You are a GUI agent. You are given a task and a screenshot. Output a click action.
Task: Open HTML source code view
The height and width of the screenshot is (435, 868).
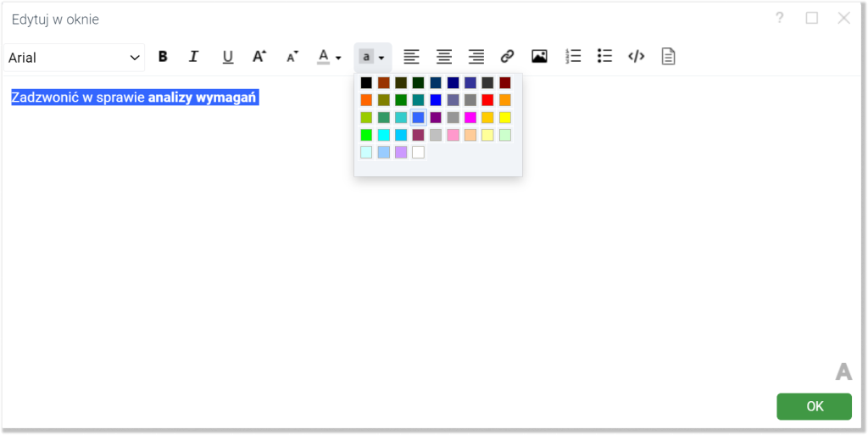pyautogui.click(x=636, y=57)
